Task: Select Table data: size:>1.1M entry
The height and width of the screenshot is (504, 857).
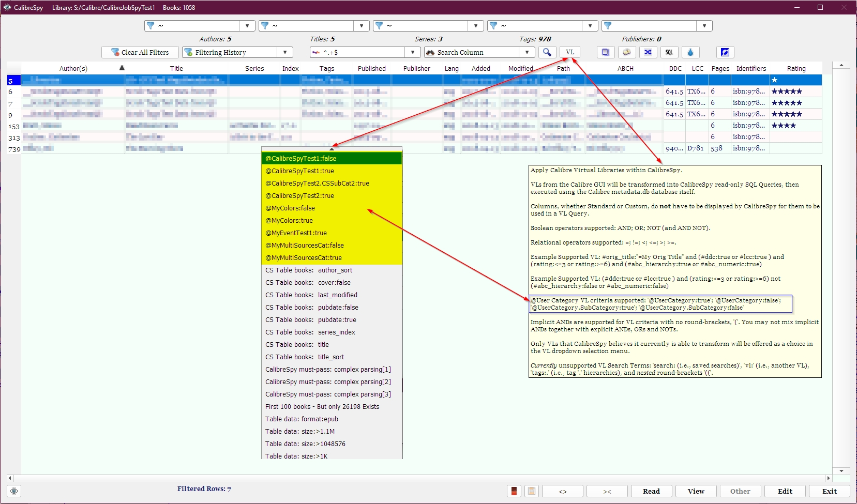Action: point(332,432)
